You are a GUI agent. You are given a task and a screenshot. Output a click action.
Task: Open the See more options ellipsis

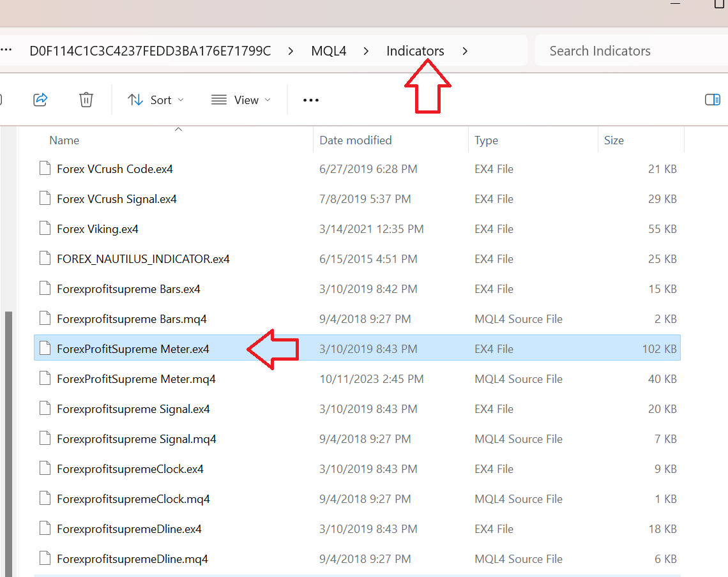(310, 100)
